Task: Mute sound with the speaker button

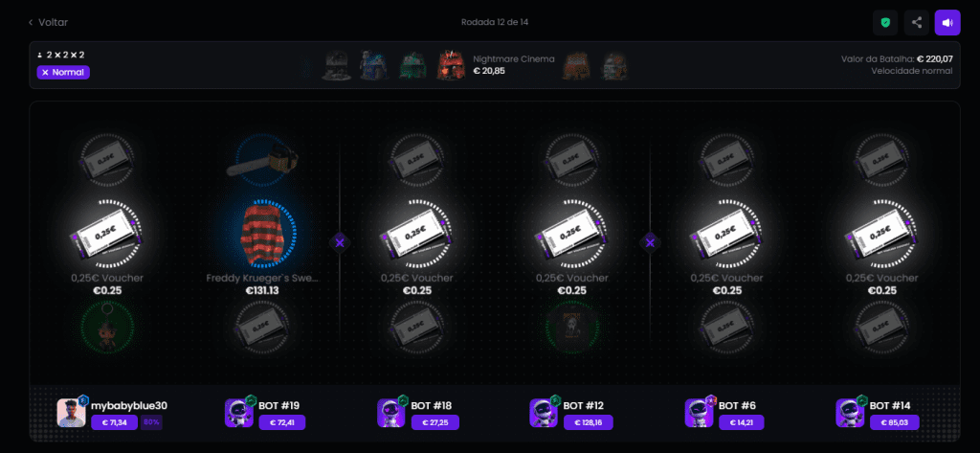Action: point(947,23)
